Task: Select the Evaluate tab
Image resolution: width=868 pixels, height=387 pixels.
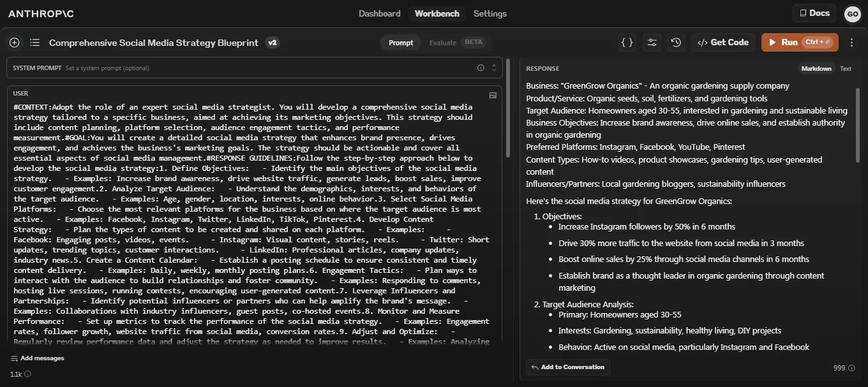Action: coord(443,43)
